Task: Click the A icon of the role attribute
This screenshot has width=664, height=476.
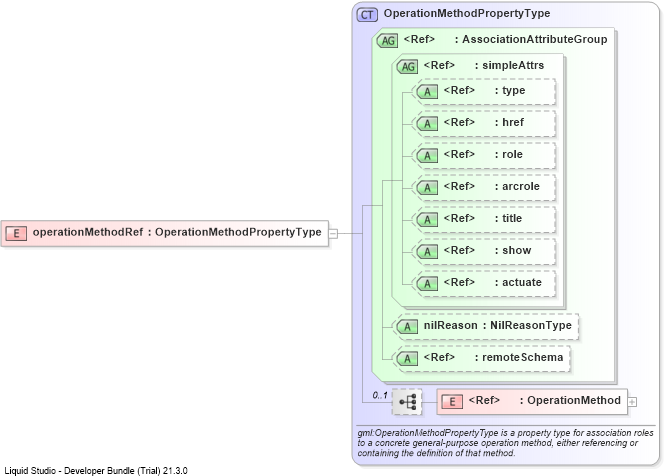Action: pos(427,155)
